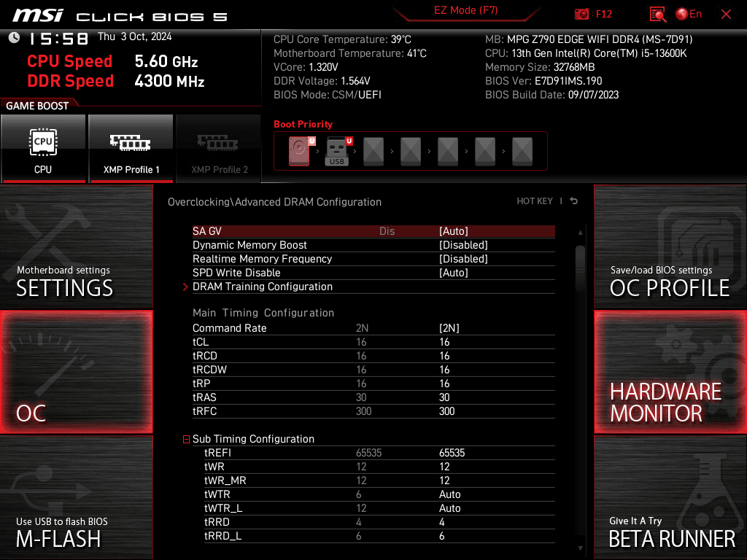This screenshot has width=747, height=560.
Task: Click the settings list scrollbar thumb
Action: [x=580, y=268]
